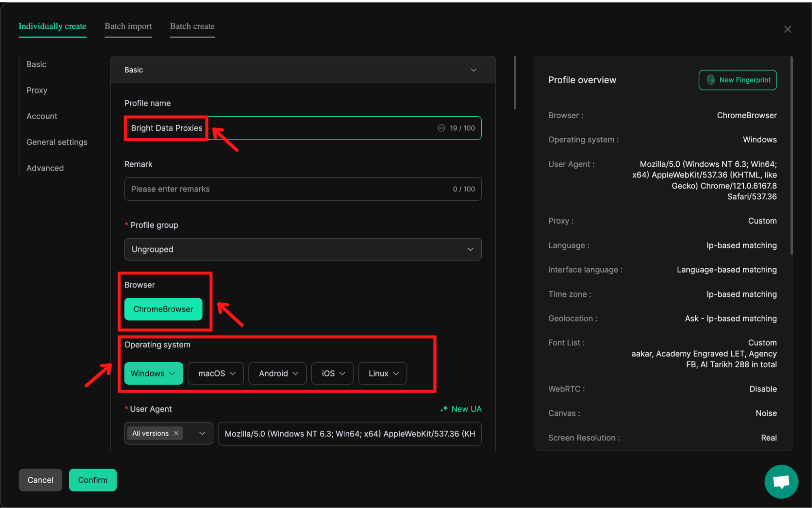812x508 pixels.
Task: Remove the All versions tag with its x
Action: click(x=176, y=433)
